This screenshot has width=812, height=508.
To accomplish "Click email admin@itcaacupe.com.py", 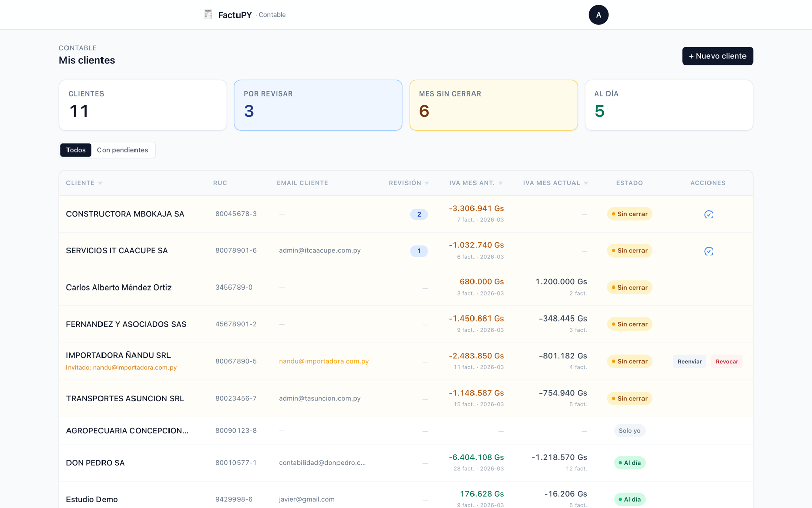I will coord(320,250).
